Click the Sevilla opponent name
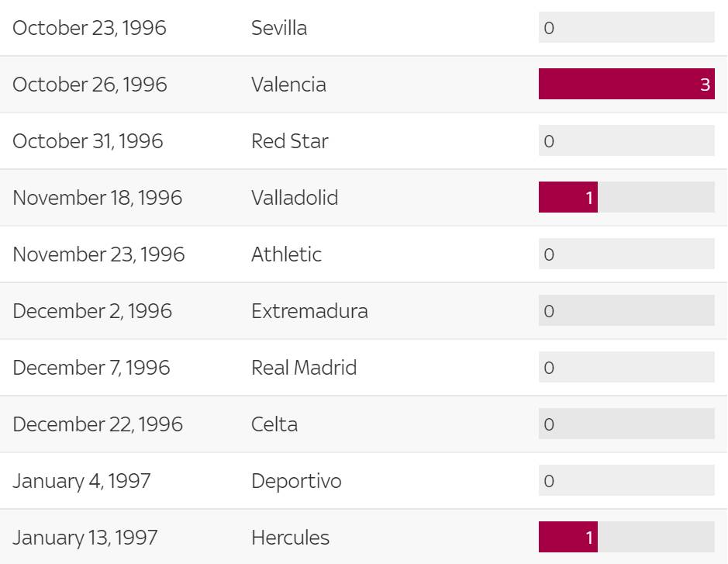The height and width of the screenshot is (564, 728). [279, 28]
